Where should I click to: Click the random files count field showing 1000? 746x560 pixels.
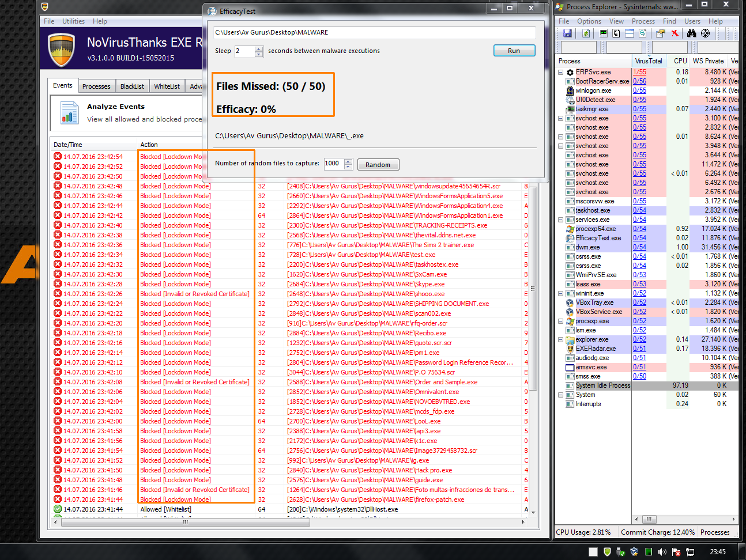pos(334,164)
